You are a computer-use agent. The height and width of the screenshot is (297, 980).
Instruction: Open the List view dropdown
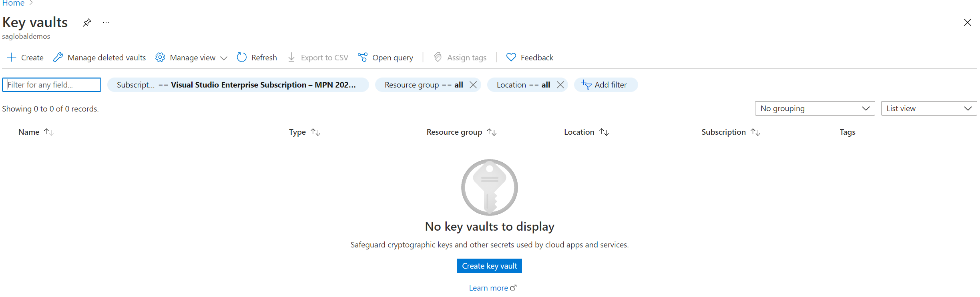coord(928,108)
